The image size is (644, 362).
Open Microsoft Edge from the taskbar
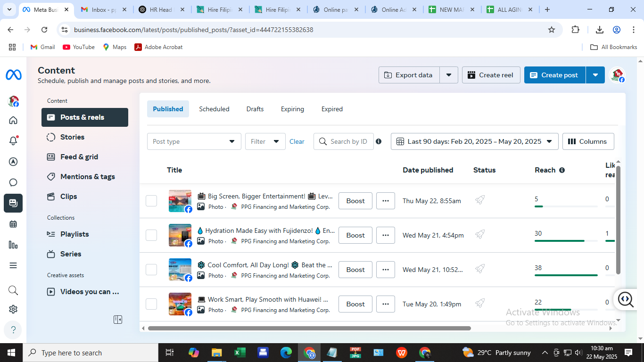coord(286,353)
